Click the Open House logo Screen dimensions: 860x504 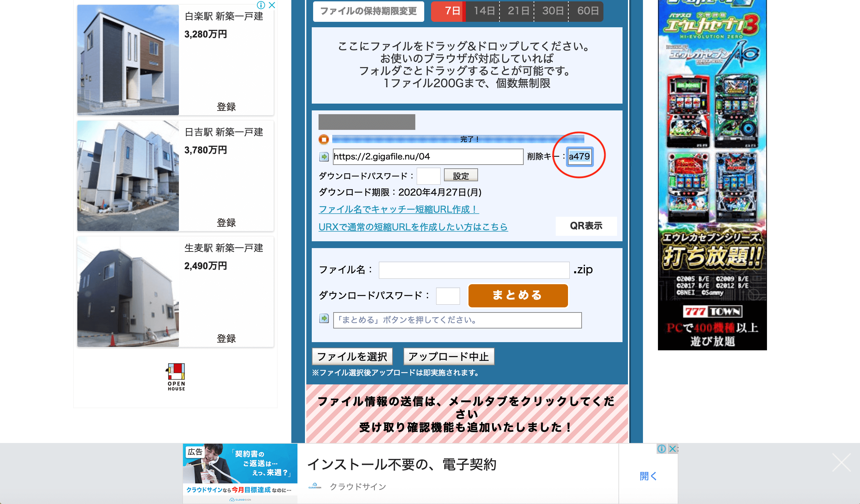pyautogui.click(x=176, y=376)
